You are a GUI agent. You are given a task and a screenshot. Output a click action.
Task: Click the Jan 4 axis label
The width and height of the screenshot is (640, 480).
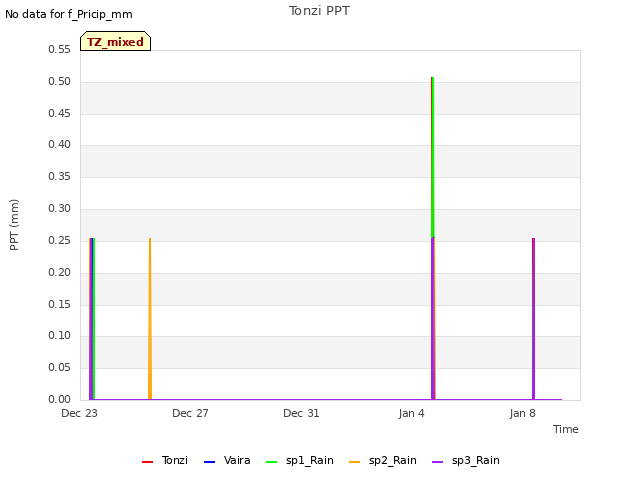[412, 413]
